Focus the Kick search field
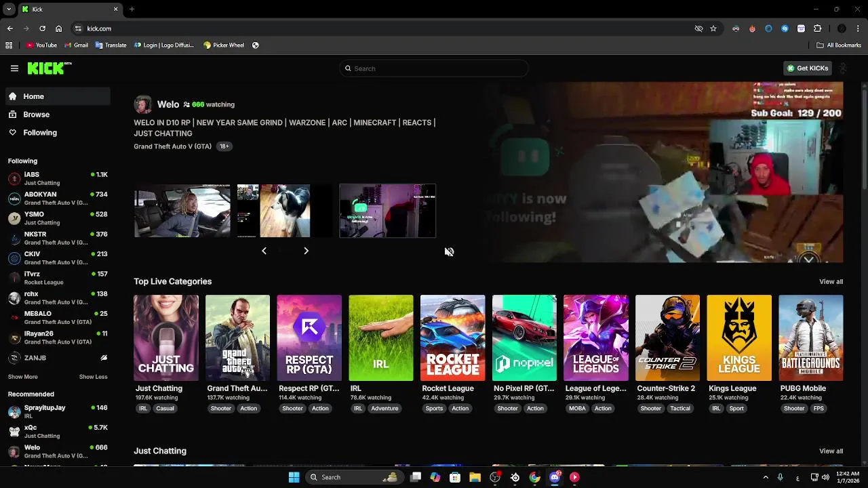The height and width of the screenshot is (488, 868). [x=434, y=68]
